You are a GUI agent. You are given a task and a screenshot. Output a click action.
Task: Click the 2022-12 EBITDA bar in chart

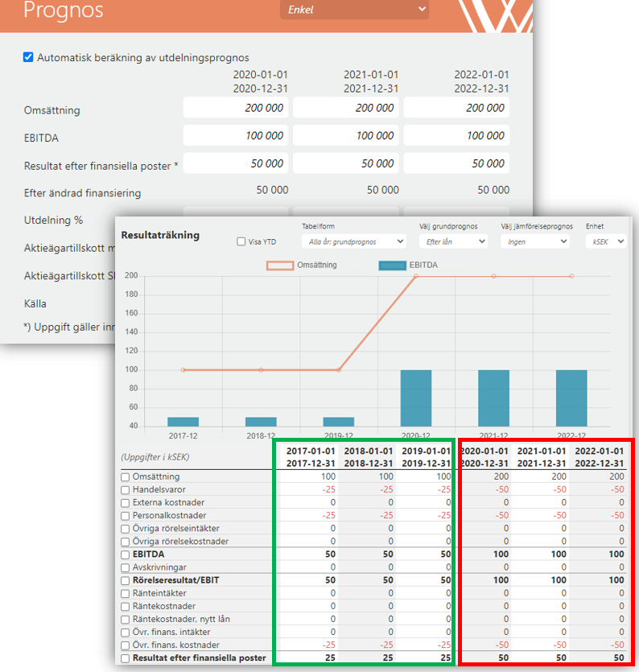571,398
